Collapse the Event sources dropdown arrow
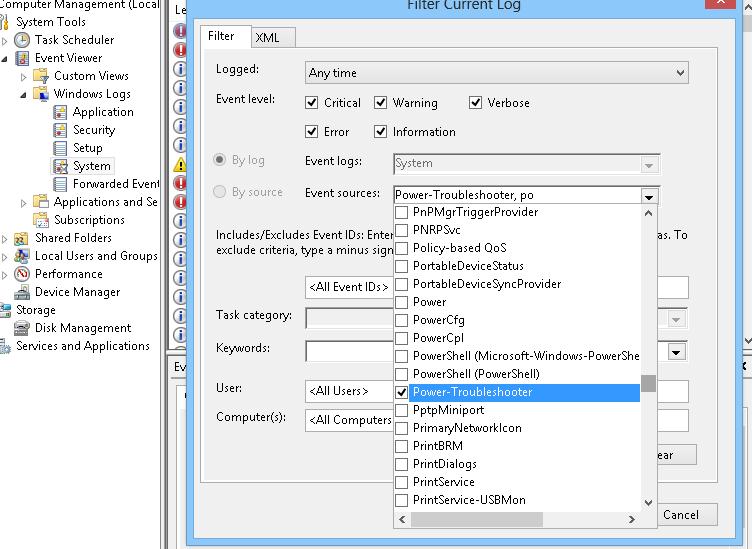752x549 pixels. point(649,196)
